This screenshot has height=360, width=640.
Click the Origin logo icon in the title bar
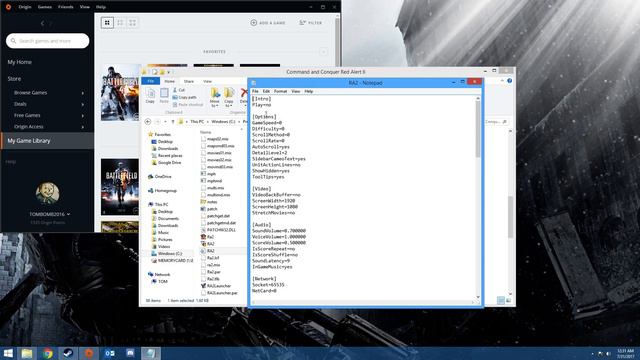point(8,7)
